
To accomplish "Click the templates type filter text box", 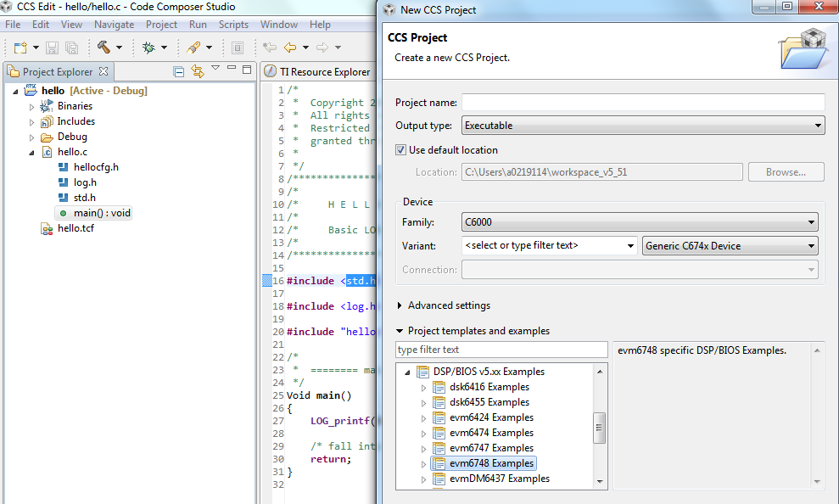I will click(x=502, y=350).
